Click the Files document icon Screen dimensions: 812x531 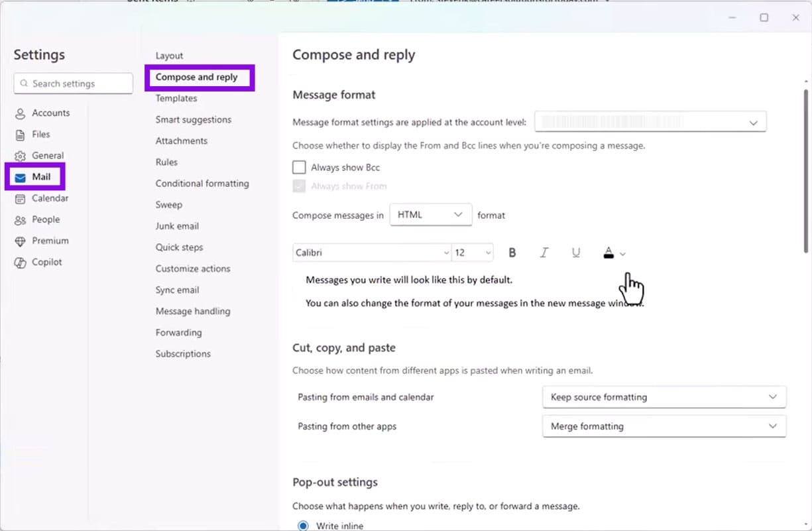pos(20,135)
